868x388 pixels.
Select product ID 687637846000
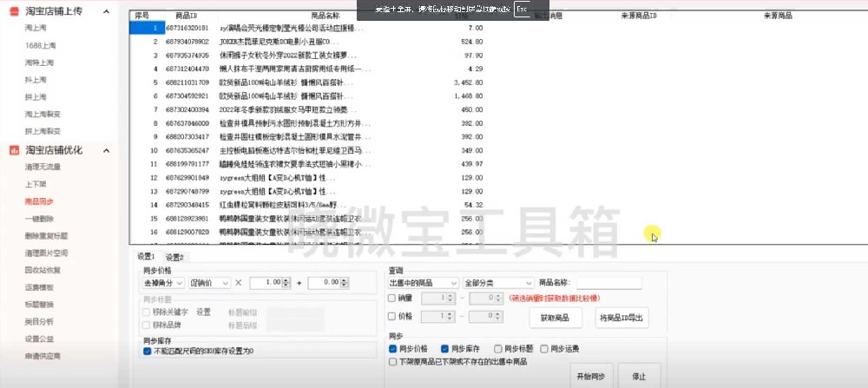(x=187, y=123)
